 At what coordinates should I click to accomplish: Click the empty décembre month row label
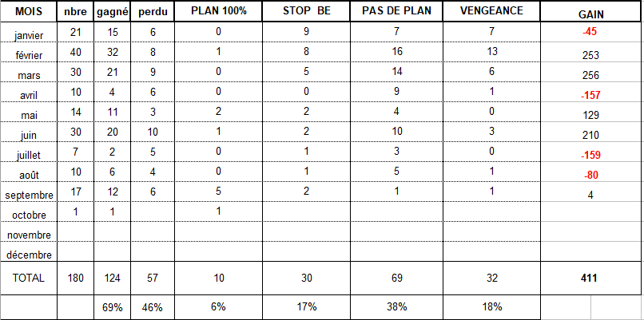(28, 255)
